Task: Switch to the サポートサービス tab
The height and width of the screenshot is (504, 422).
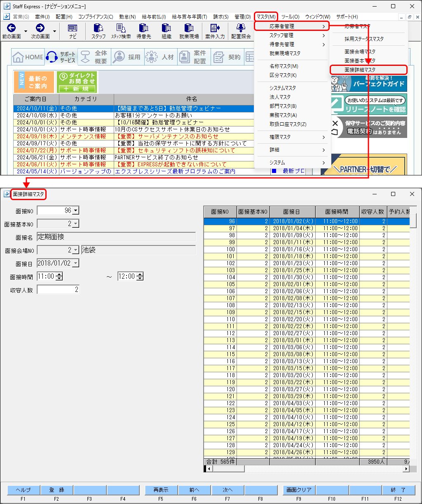Action: tap(61, 57)
